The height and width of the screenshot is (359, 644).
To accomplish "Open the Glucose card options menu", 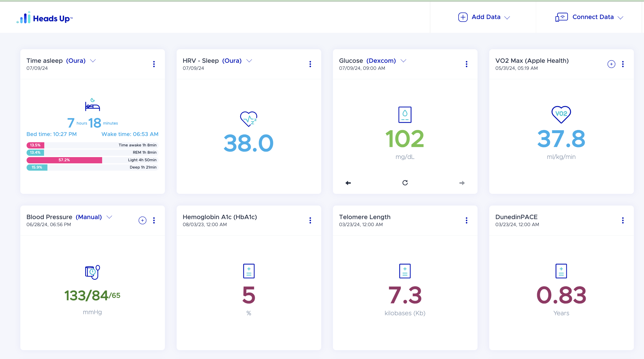I will 467,64.
